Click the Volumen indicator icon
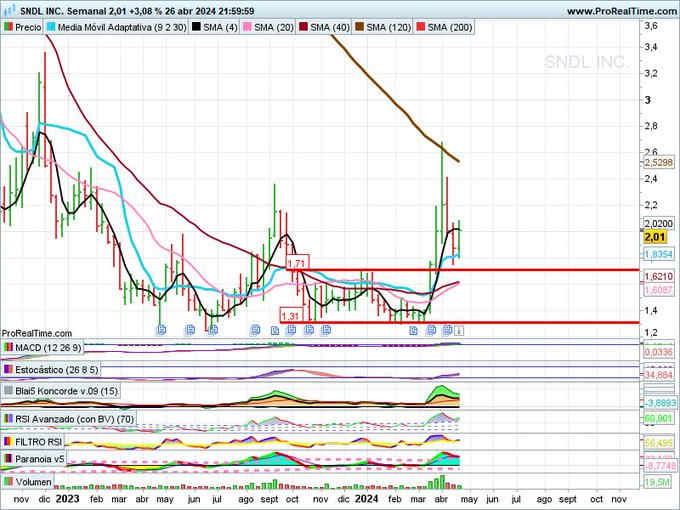 (8, 481)
